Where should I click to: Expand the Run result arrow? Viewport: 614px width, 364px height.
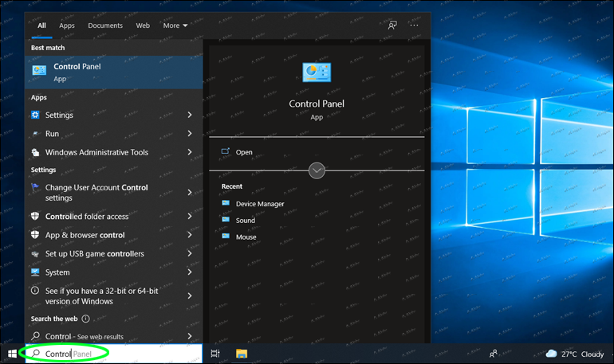pyautogui.click(x=190, y=133)
